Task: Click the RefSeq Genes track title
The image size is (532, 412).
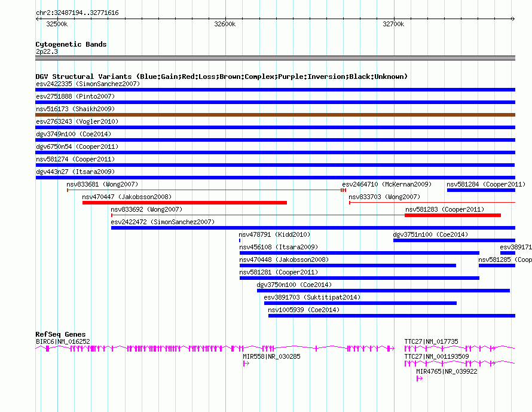Action: click(60, 334)
